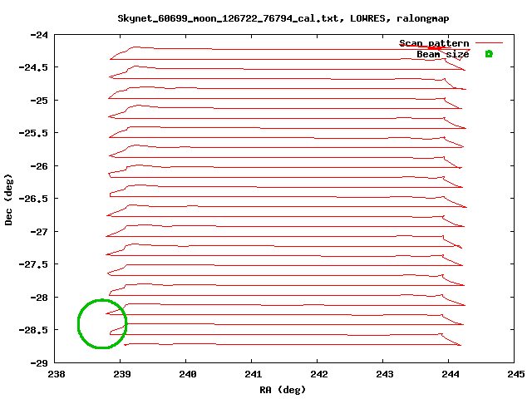Click the 'RA (deg)' x-axis label
The height and width of the screenshot is (399, 532).
click(x=283, y=390)
